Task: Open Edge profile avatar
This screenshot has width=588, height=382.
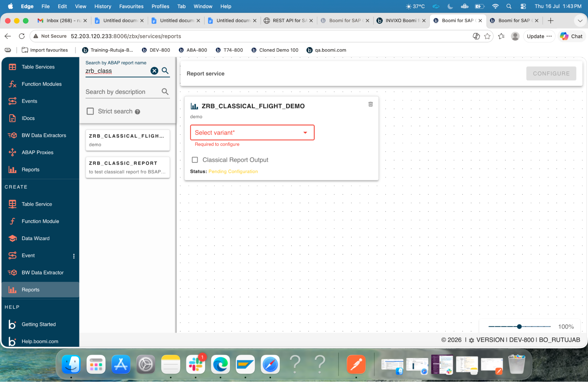Action: [515, 36]
